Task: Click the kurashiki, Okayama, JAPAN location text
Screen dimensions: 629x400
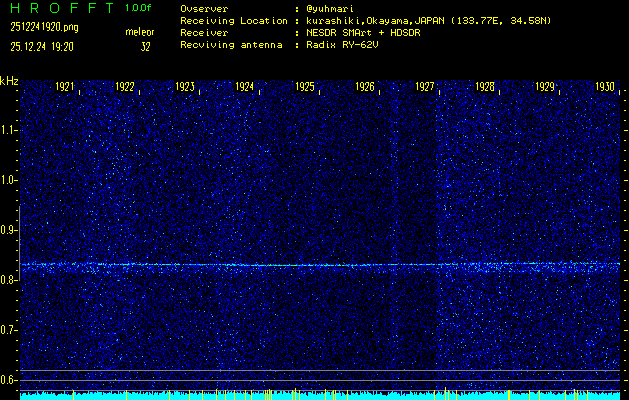Action: pyautogui.click(x=428, y=21)
